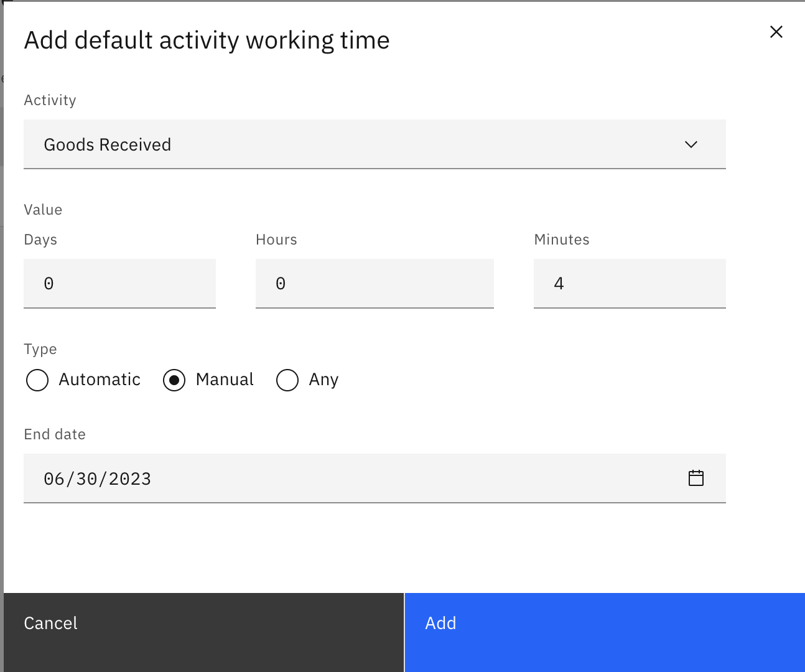Click into the Hours input box
Image resolution: width=805 pixels, height=672 pixels.
pyautogui.click(x=375, y=284)
